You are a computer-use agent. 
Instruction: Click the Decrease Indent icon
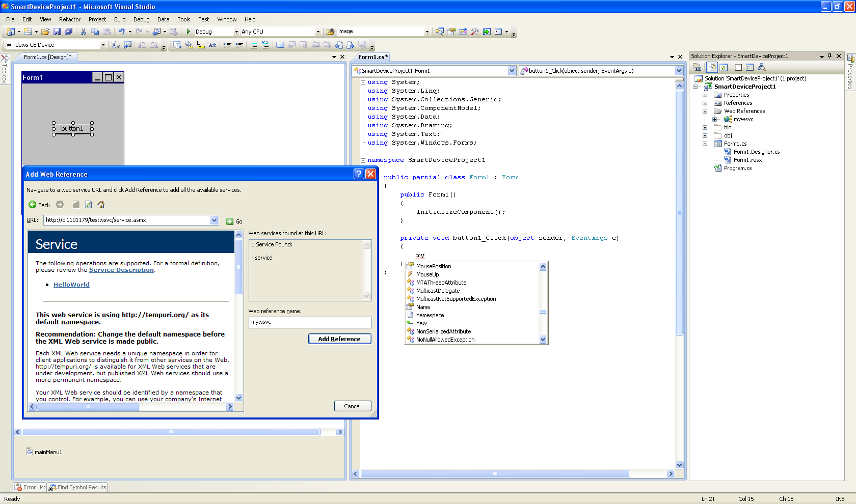coord(227,45)
